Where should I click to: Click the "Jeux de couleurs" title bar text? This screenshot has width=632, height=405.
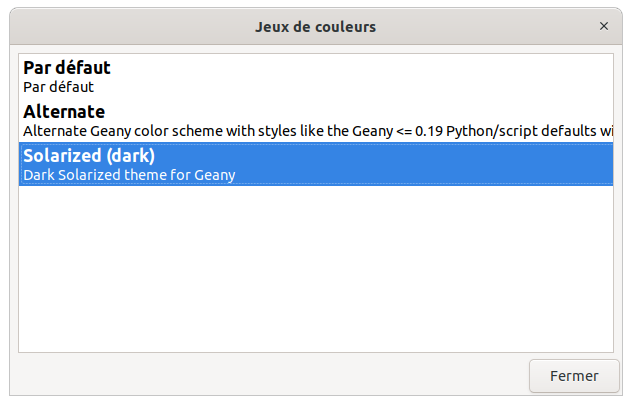click(x=316, y=27)
